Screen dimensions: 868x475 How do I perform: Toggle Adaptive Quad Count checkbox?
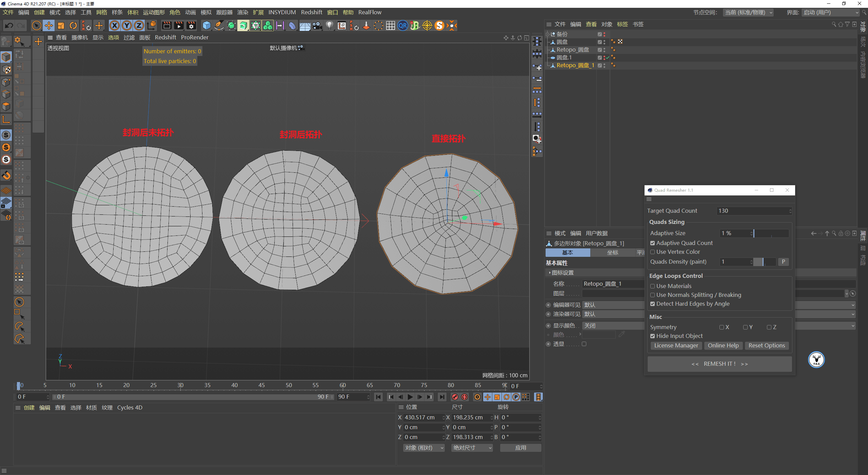(652, 242)
